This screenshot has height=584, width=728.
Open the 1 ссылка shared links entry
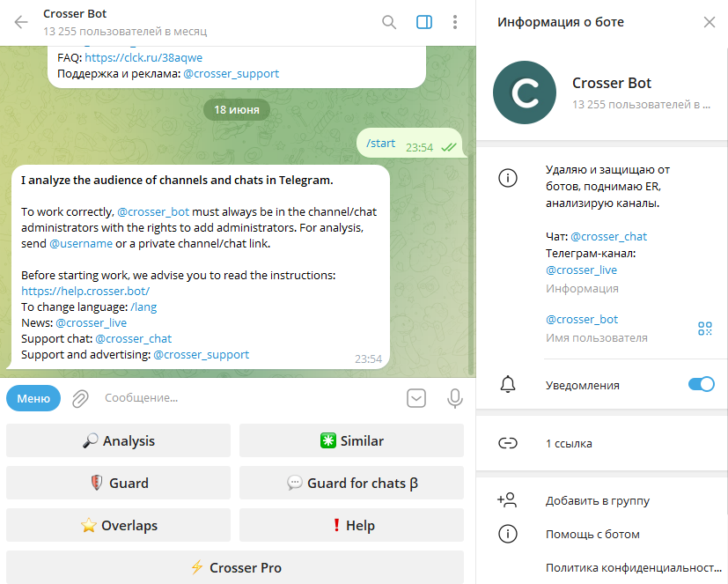click(602, 443)
